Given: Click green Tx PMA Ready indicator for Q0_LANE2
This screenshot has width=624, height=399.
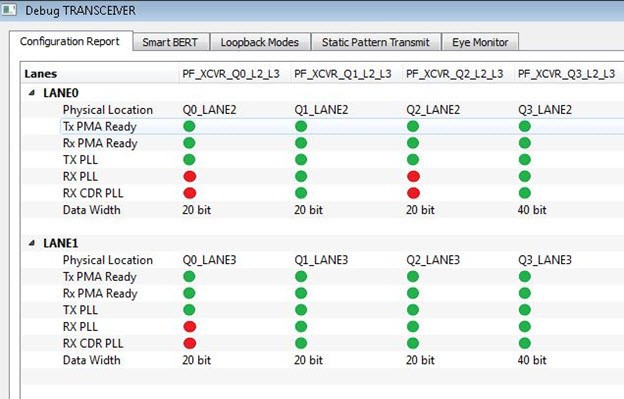Looking at the screenshot, I should [189, 127].
